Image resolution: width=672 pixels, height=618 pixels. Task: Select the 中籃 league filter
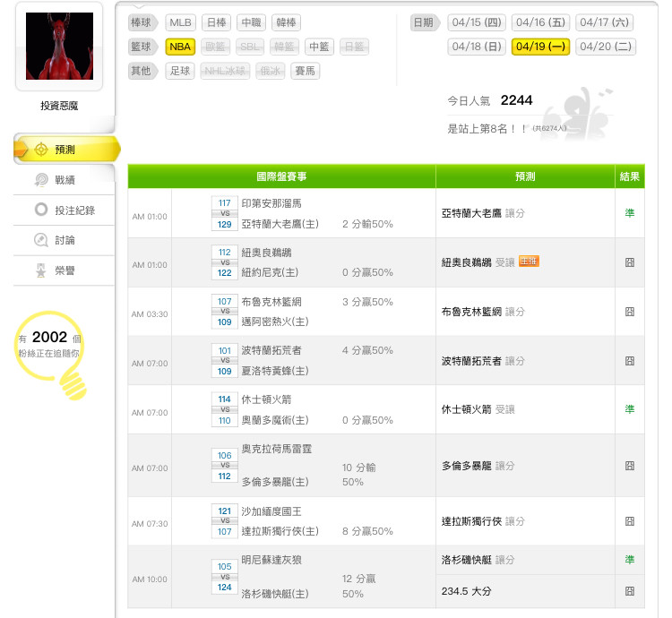coord(319,47)
